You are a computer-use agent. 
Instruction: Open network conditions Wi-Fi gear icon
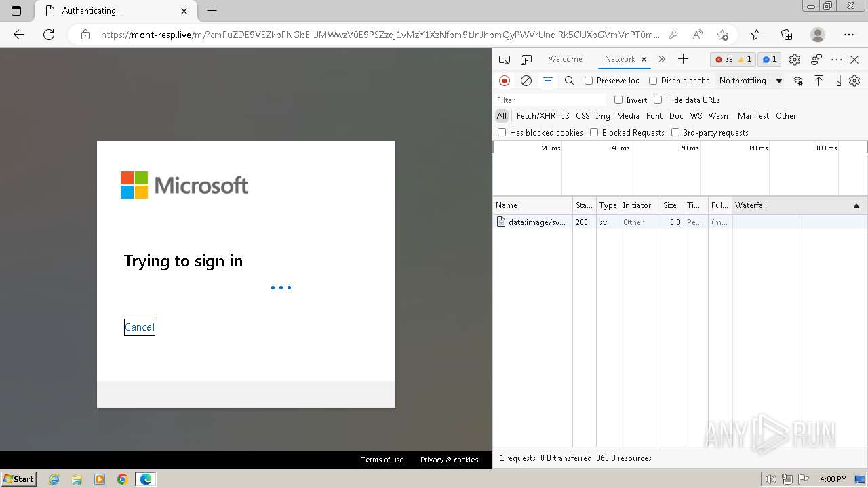coord(797,81)
